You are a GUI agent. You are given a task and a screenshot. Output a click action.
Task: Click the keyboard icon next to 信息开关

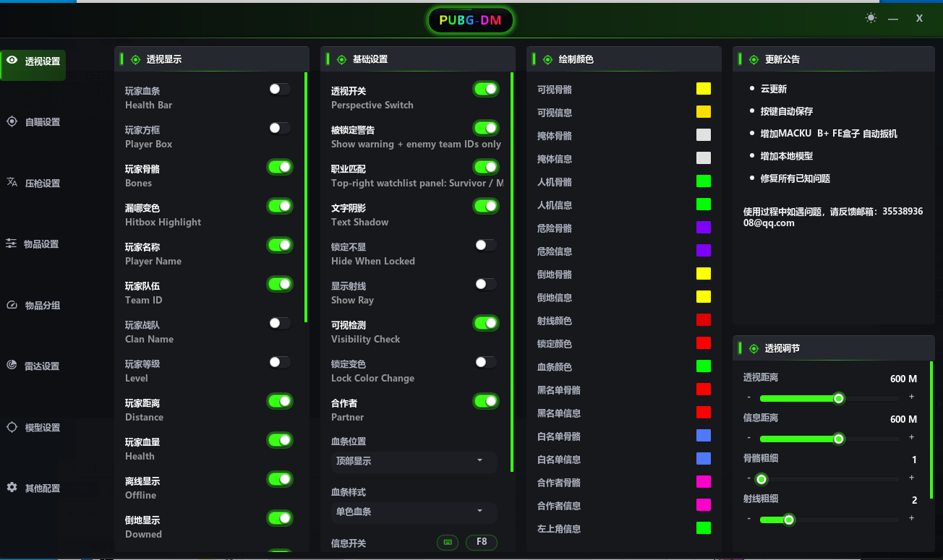[448, 542]
